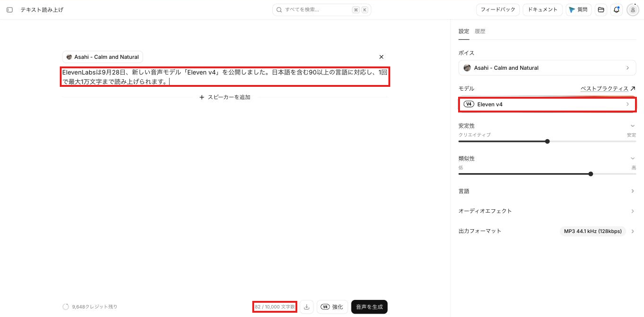Screen dimensions: 644x317
Task: Click the 82 / 10,000 文字数 counter
Action: click(275, 307)
